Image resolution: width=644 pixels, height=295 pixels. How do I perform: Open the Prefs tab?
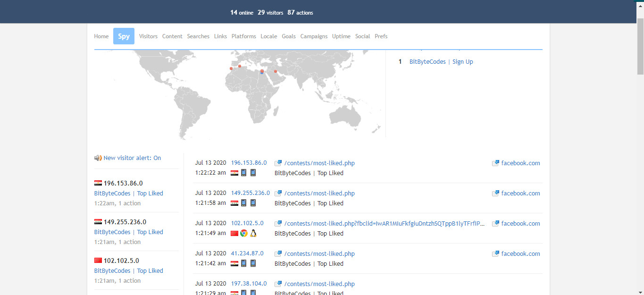tap(381, 36)
